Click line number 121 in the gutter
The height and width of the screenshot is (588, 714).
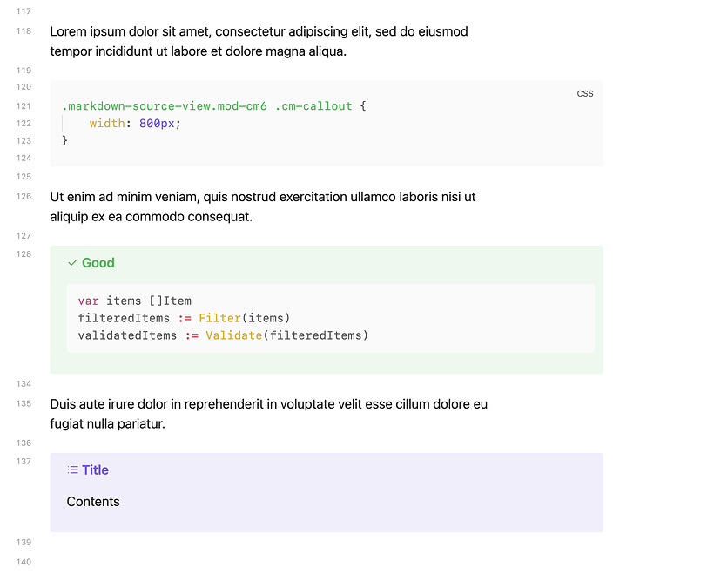click(x=23, y=105)
